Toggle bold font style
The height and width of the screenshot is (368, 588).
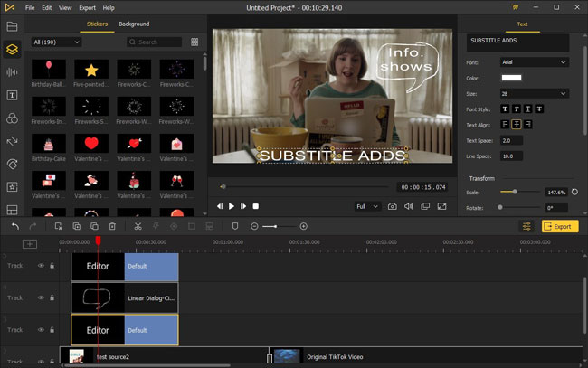505,109
